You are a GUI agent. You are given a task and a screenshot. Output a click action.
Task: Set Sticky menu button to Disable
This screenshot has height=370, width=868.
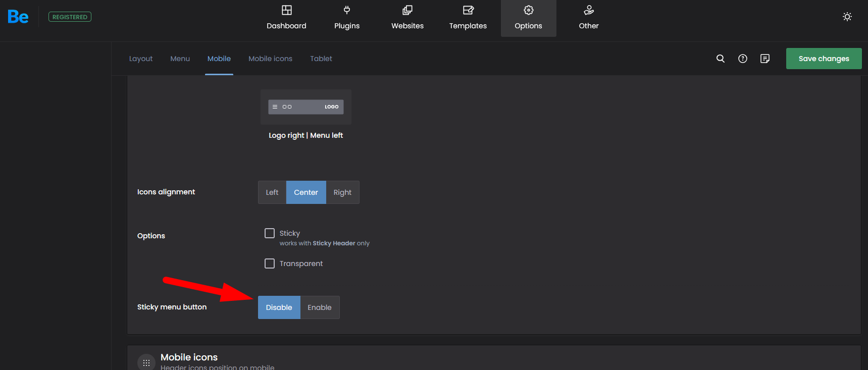coord(279,307)
